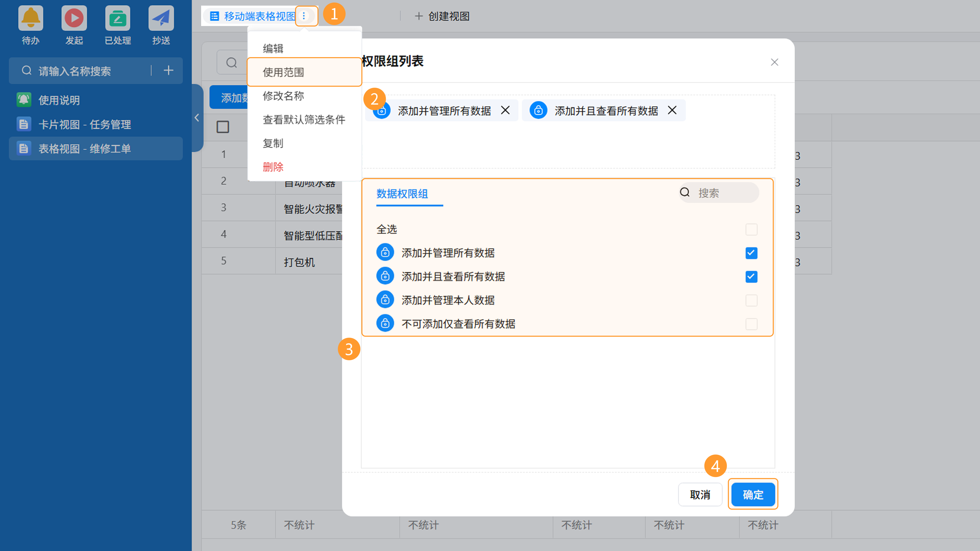Screen dimensions: 980x551
Task: Open 不统计 statistic selector in footer
Action: click(299, 525)
